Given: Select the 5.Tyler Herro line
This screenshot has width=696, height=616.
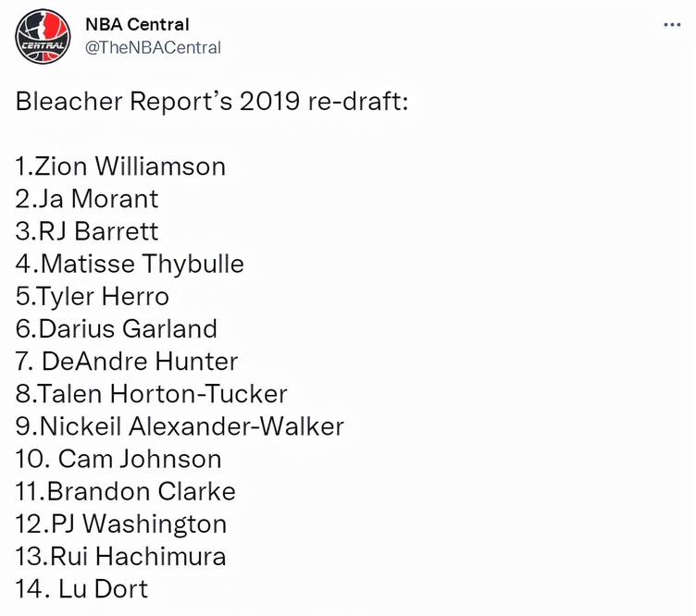Looking at the screenshot, I should pos(93,296).
